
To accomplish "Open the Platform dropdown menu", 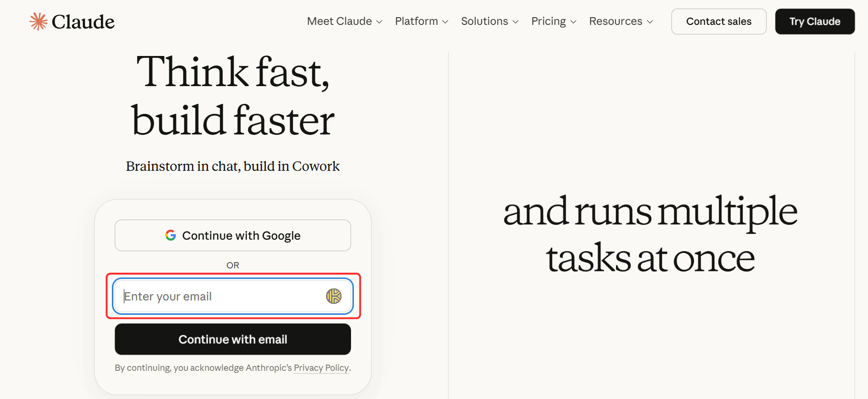I will [x=421, y=22].
